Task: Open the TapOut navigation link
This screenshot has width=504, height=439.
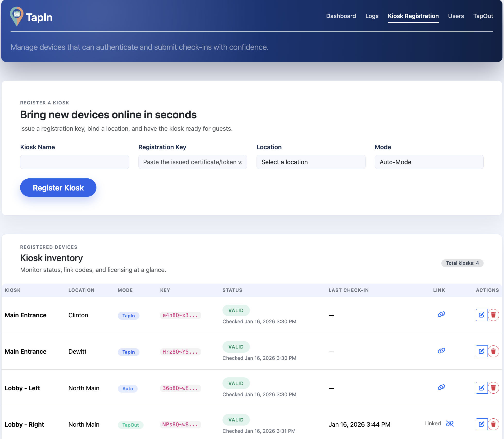Action: [x=483, y=16]
